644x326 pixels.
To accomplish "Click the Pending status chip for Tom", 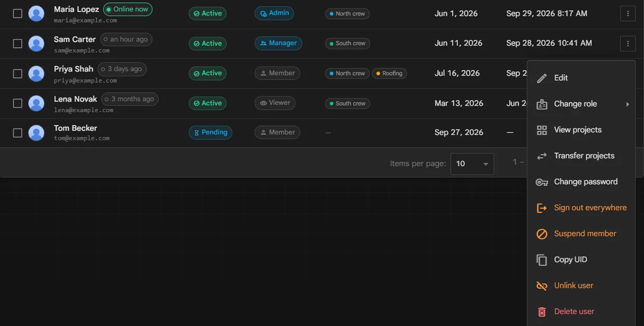I will pos(211,133).
